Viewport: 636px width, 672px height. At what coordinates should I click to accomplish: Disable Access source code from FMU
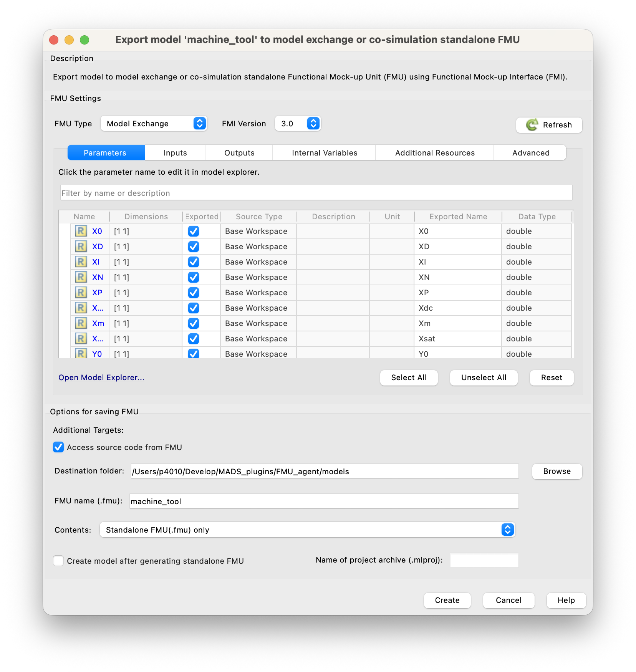[58, 447]
